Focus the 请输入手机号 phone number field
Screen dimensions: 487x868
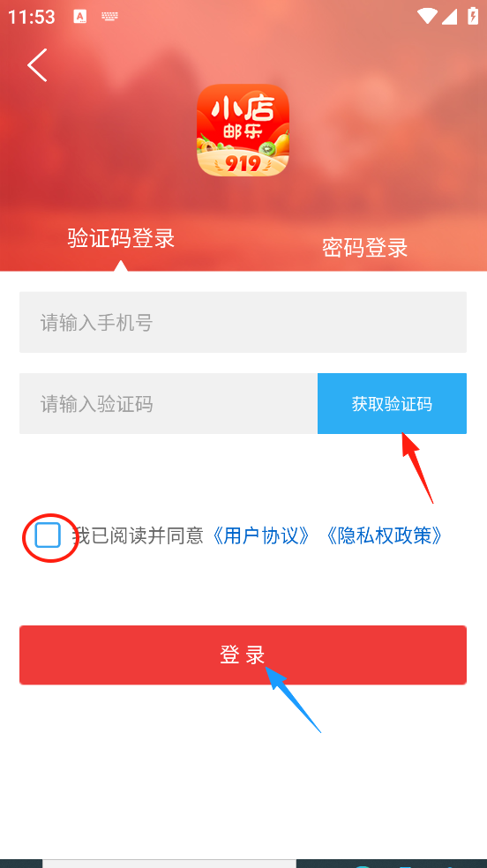243,322
